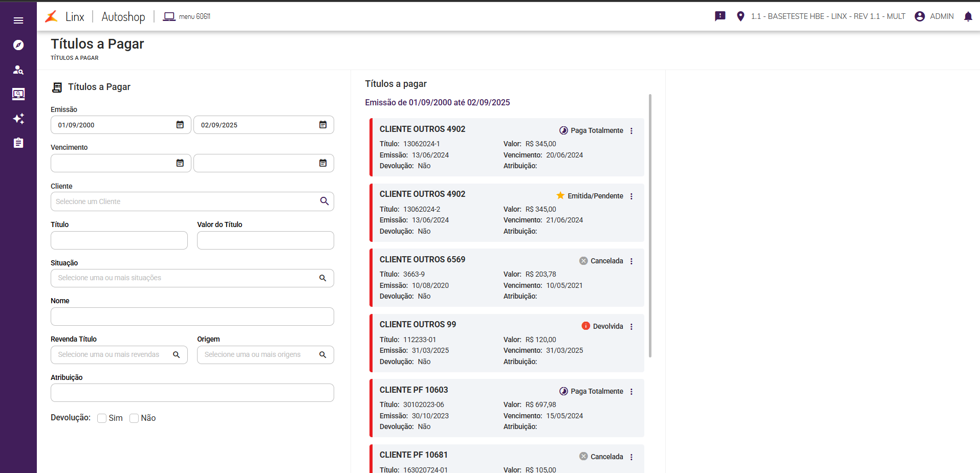
Task: Open the clipboard icon in sidebar
Action: (18, 143)
